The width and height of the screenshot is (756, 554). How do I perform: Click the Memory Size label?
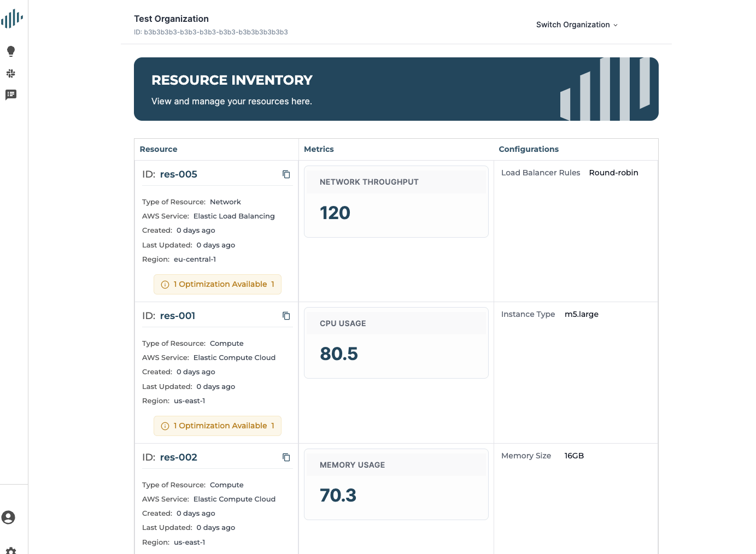pos(526,456)
